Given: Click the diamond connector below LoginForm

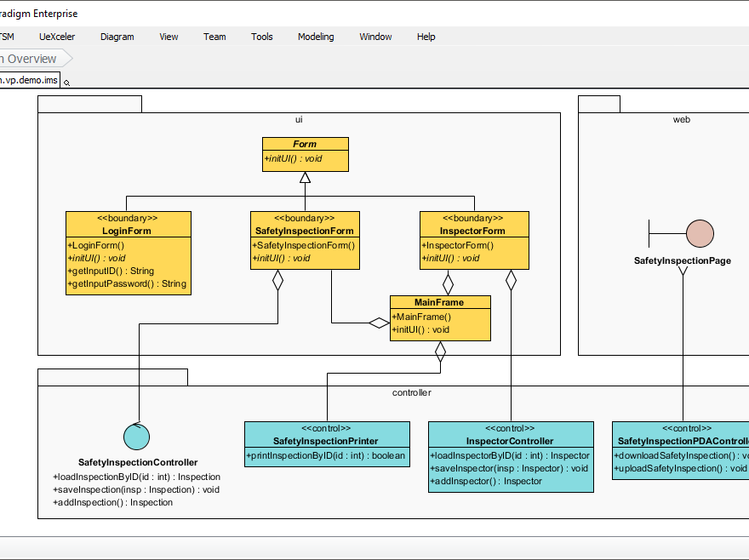Looking at the screenshot, I should coord(277,281).
